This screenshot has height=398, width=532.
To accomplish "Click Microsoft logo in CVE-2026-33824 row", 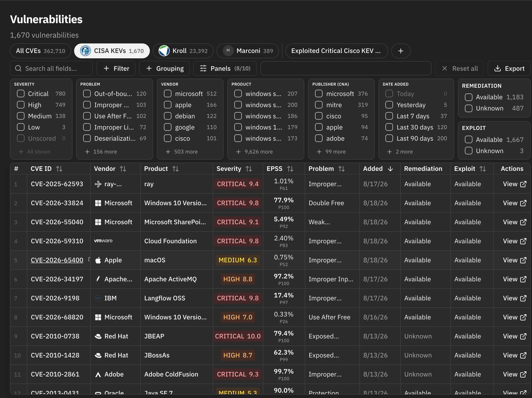I will [x=98, y=203].
